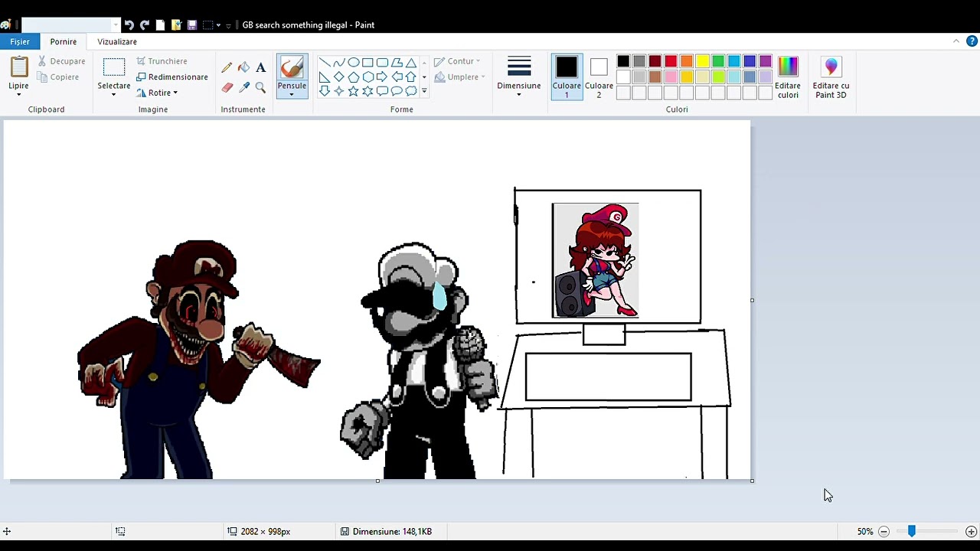980x551 pixels.
Task: Select the Text tool
Action: coord(260,67)
